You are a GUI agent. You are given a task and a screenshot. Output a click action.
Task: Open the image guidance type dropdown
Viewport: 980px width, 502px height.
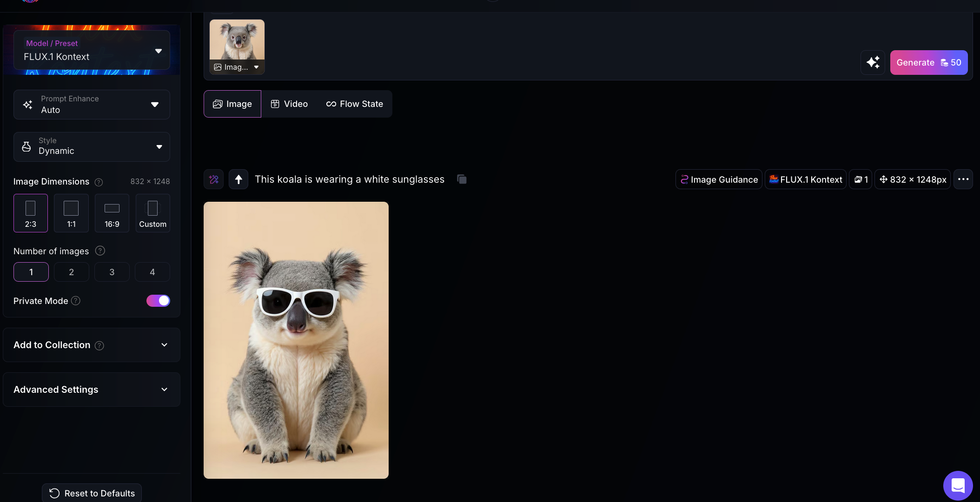point(237,67)
